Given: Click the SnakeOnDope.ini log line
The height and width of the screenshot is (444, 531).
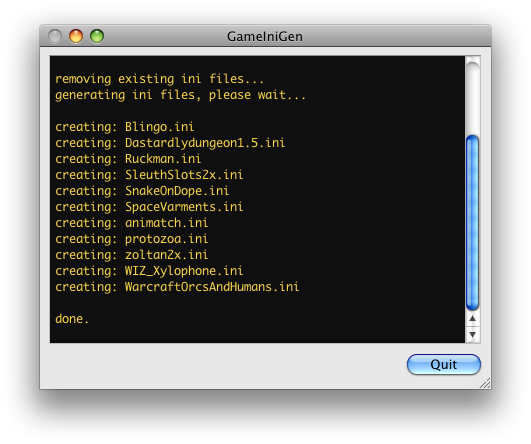Looking at the screenshot, I should pos(142,191).
